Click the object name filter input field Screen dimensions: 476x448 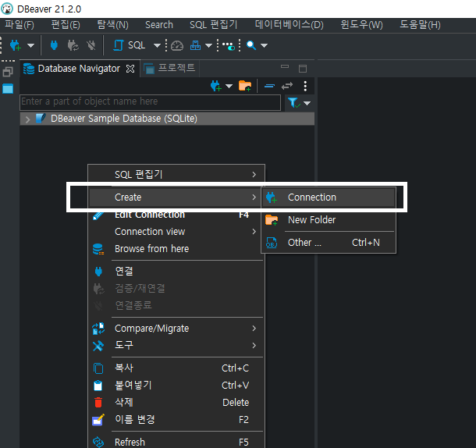(151, 102)
